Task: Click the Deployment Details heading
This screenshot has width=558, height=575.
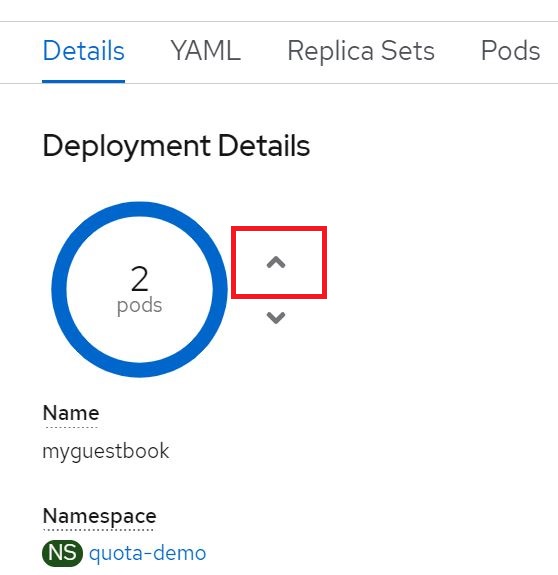Action: coord(176,146)
